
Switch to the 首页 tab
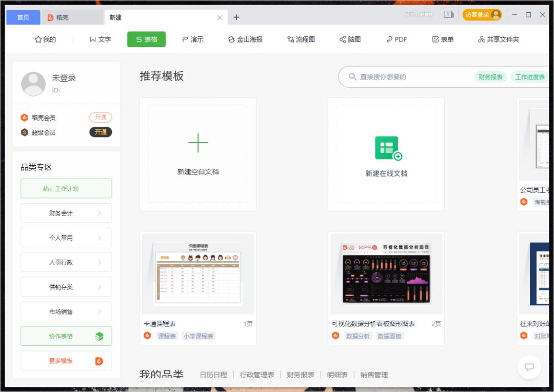[x=23, y=17]
